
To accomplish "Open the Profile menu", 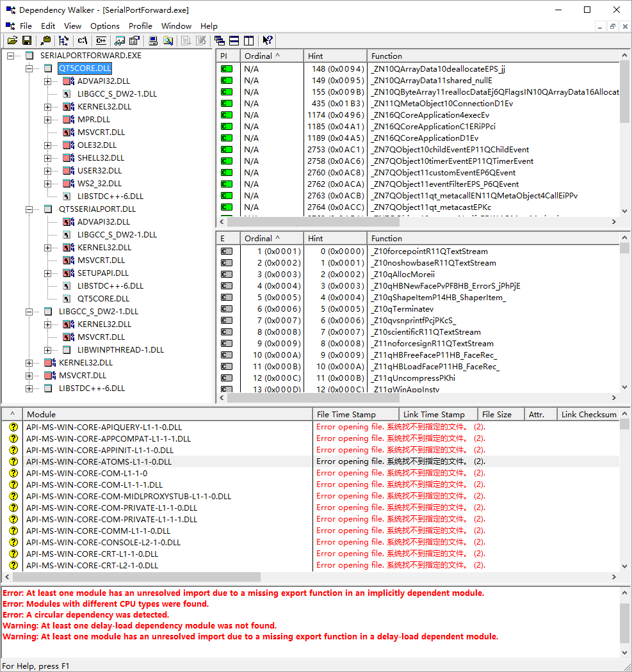I will pyautogui.click(x=140, y=26).
